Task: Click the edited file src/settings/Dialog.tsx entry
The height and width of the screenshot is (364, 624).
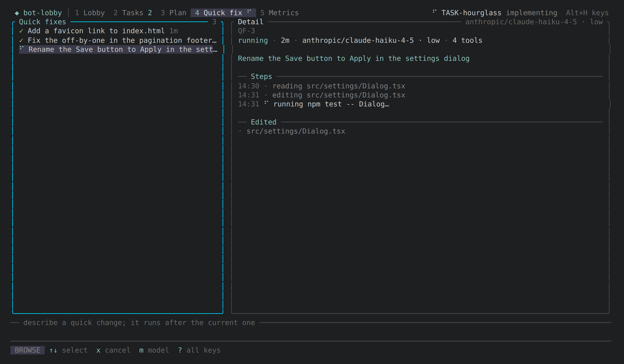Action: [x=296, y=131]
